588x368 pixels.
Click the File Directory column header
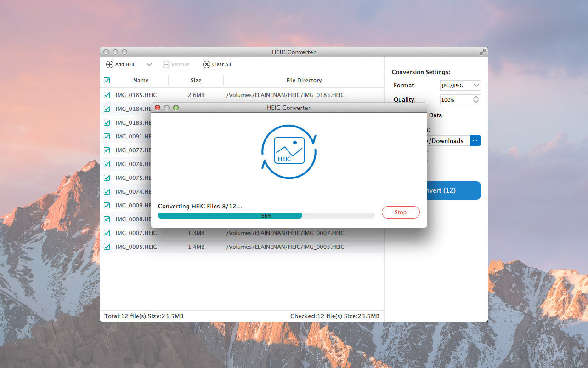click(x=304, y=80)
